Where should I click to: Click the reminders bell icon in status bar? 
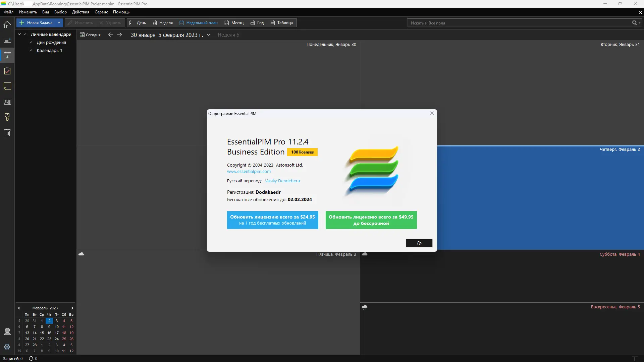tap(31, 359)
